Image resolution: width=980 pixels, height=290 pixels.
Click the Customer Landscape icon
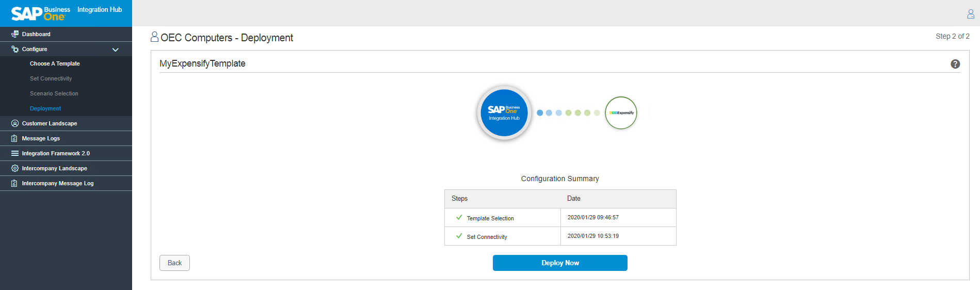coord(15,123)
